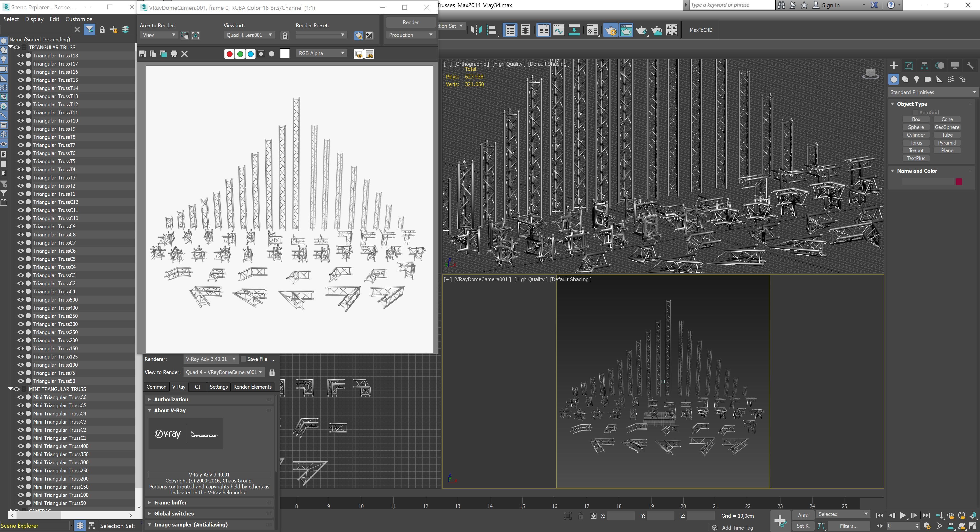This screenshot has width=980, height=532.
Task: Create a Teapot primitive button
Action: click(916, 150)
